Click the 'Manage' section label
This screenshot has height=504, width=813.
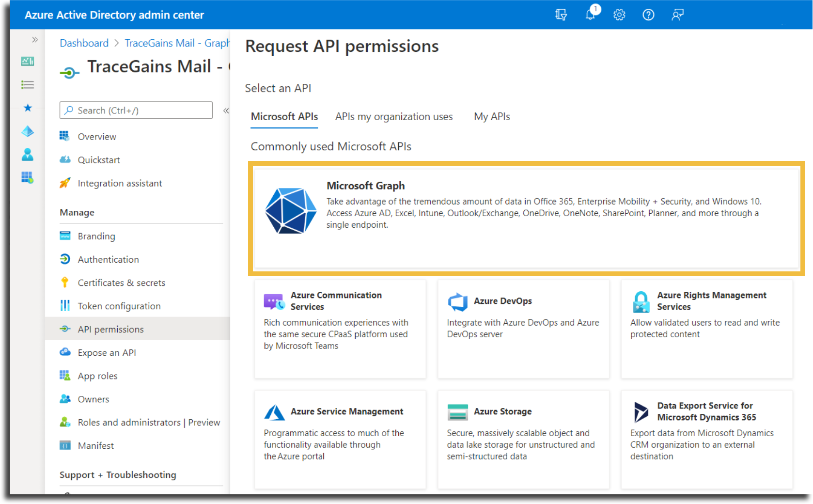[x=77, y=212]
